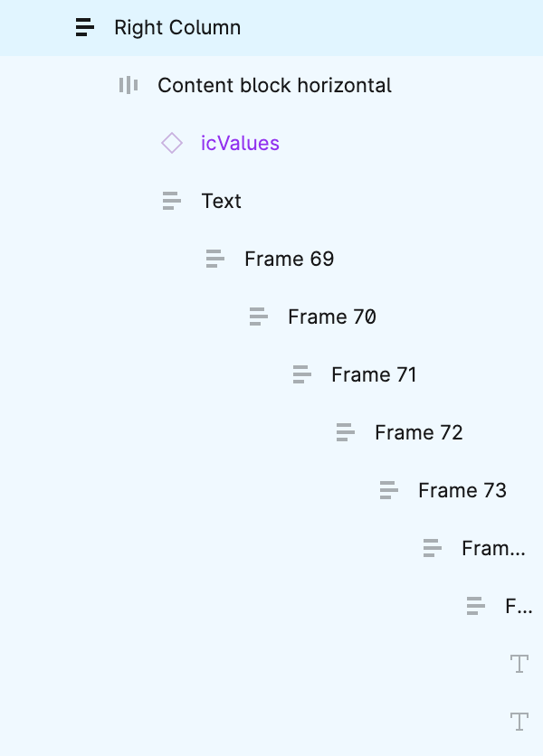Click the upper gray text layer T icon
Viewport: 543px width, 756px height.
pos(519,664)
